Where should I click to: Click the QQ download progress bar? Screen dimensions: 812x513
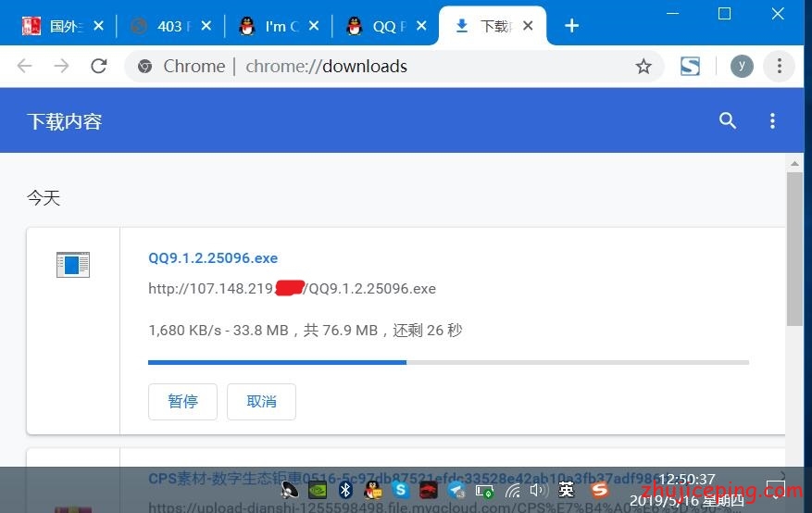click(x=448, y=362)
